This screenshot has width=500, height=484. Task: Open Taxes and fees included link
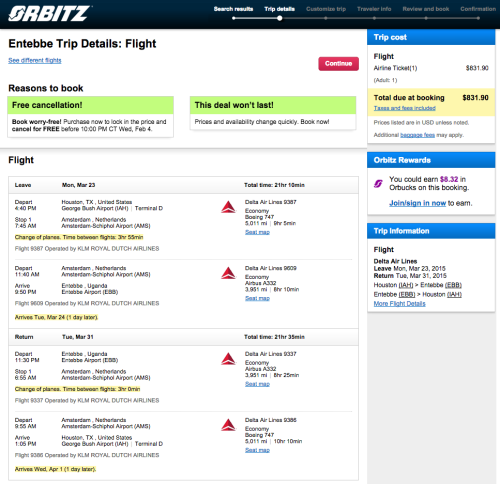point(404,108)
